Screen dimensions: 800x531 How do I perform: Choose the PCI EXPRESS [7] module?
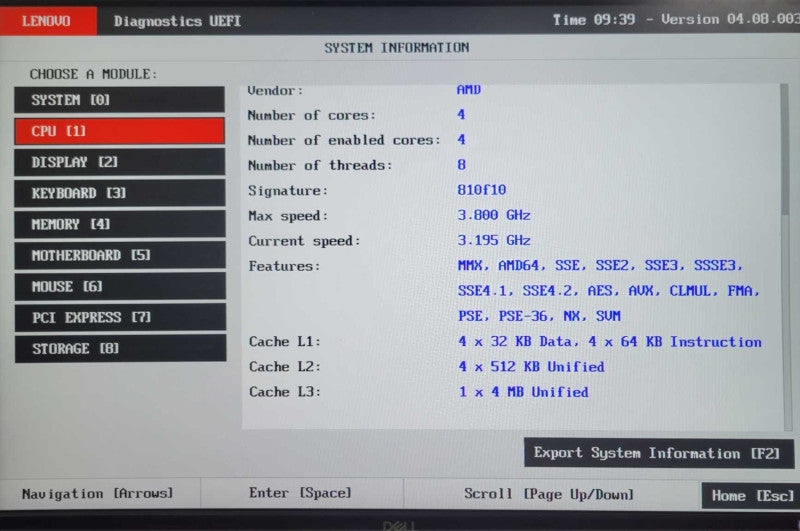(120, 318)
